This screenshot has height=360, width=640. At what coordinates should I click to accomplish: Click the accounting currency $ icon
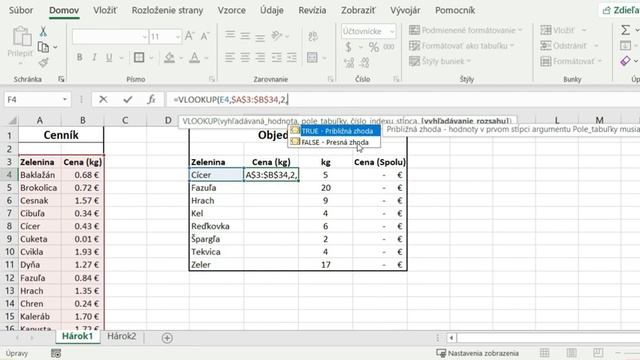pyautogui.click(x=348, y=47)
